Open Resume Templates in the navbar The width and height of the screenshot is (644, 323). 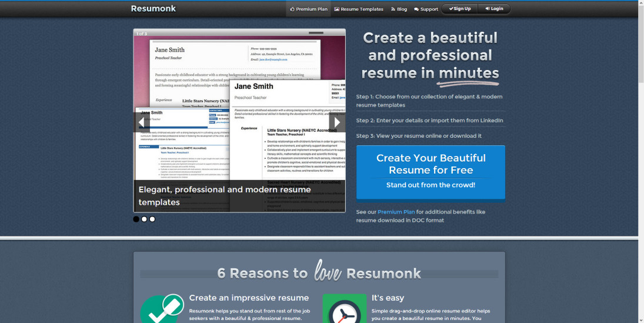pyautogui.click(x=359, y=9)
